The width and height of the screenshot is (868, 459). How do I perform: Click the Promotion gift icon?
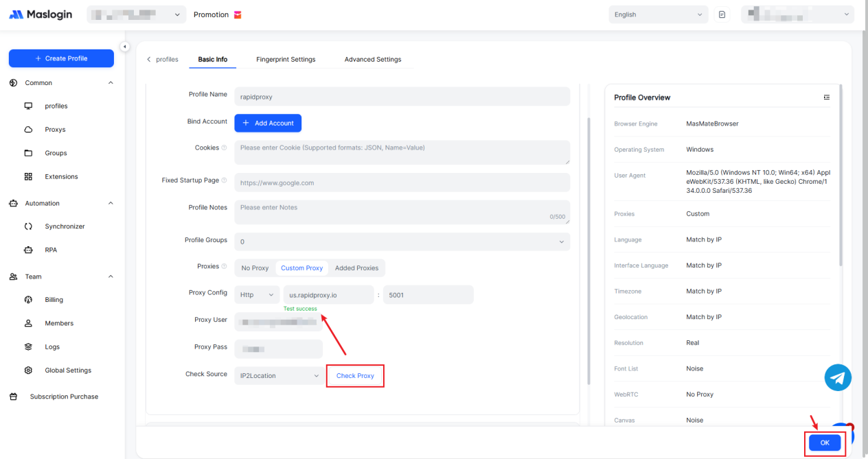click(238, 15)
